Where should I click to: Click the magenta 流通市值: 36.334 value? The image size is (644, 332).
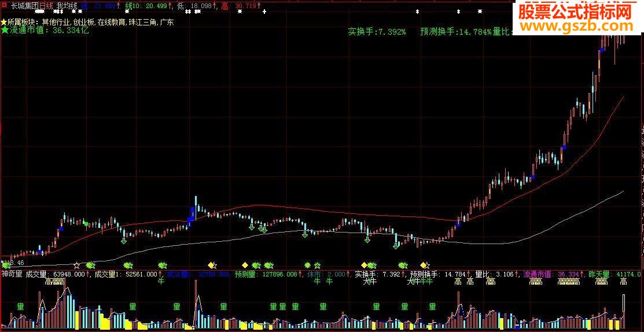(x=551, y=274)
